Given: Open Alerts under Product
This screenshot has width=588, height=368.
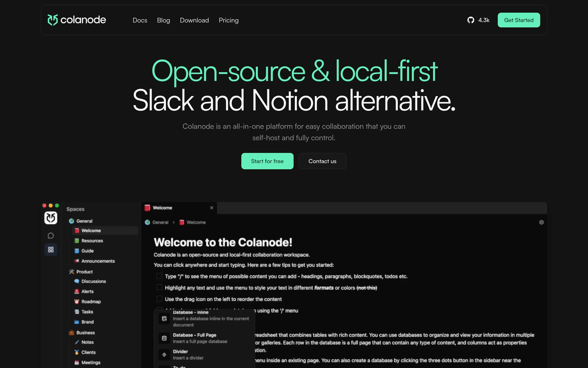Looking at the screenshot, I should click(105, 291).
